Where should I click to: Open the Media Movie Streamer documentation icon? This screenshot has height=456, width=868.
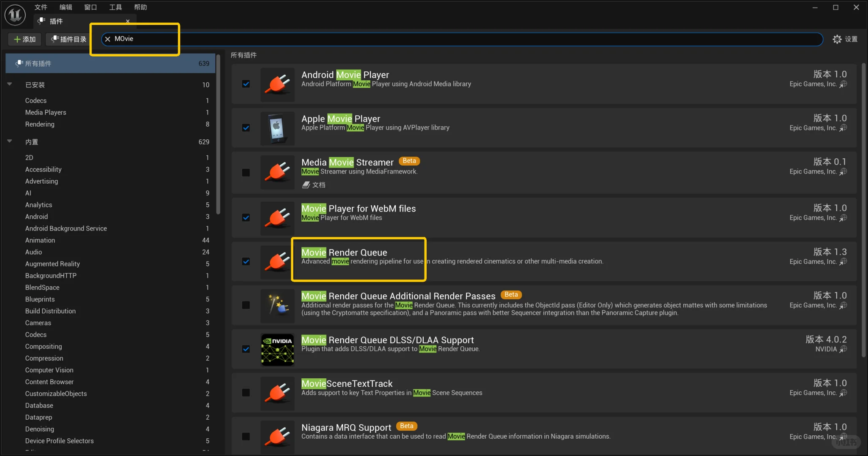[x=306, y=185]
